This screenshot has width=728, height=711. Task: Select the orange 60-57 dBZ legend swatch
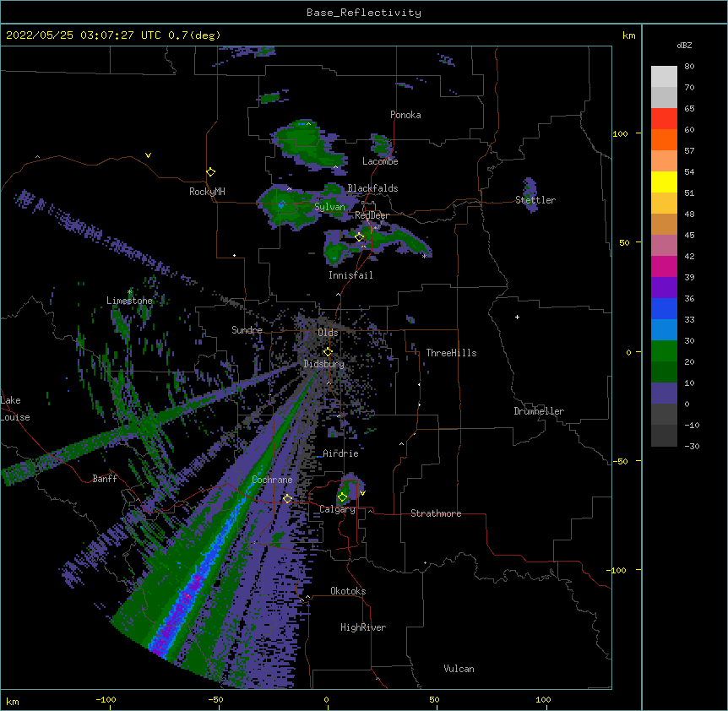tap(664, 139)
